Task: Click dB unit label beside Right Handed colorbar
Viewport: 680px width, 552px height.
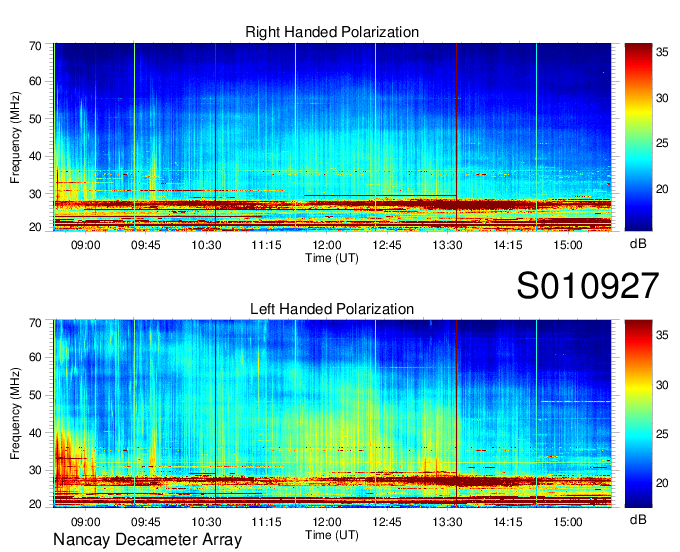Action: coord(638,244)
